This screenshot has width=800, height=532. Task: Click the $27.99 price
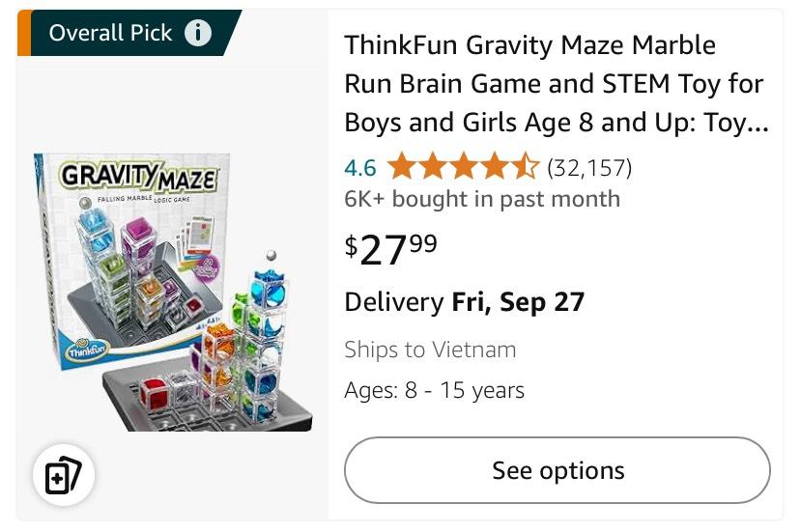click(391, 249)
